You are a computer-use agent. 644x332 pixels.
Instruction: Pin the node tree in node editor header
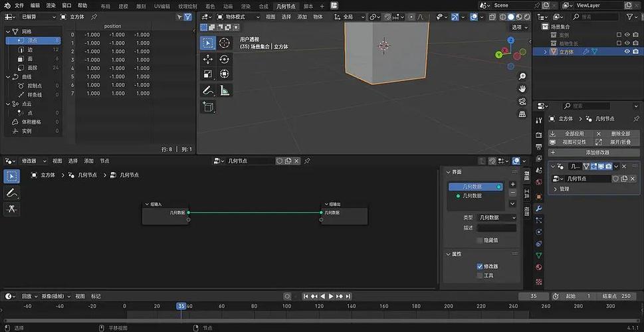(x=307, y=161)
